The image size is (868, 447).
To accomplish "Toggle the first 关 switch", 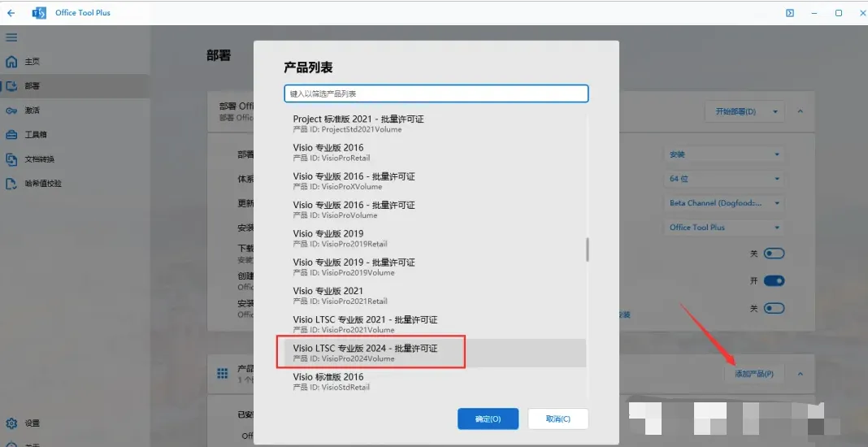I will (x=774, y=253).
